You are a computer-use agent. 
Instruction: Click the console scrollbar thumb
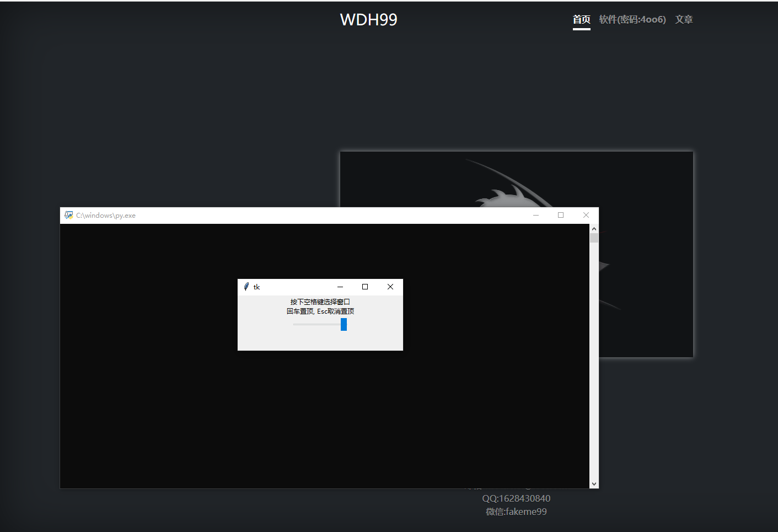pos(594,238)
